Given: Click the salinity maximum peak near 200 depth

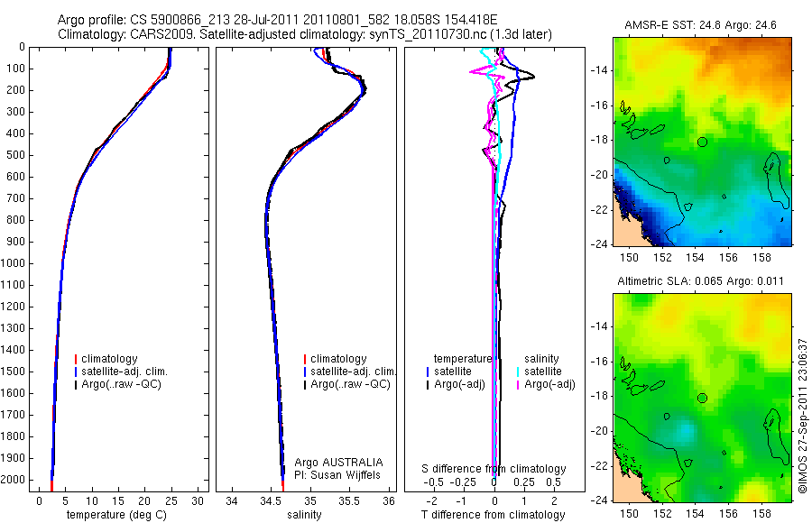Looking at the screenshot, I should (364, 90).
